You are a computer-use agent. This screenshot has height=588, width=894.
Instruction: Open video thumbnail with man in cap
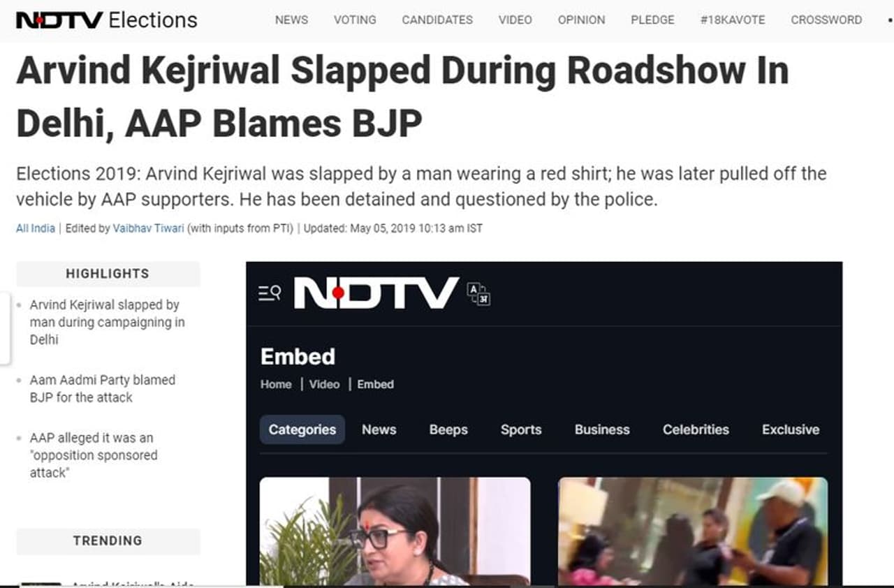[x=693, y=531]
